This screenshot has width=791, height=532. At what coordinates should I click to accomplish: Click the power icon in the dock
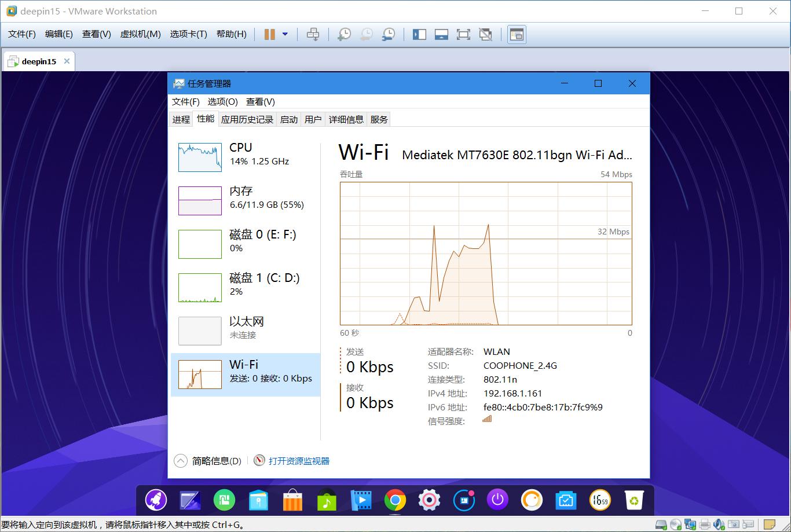pos(497,499)
